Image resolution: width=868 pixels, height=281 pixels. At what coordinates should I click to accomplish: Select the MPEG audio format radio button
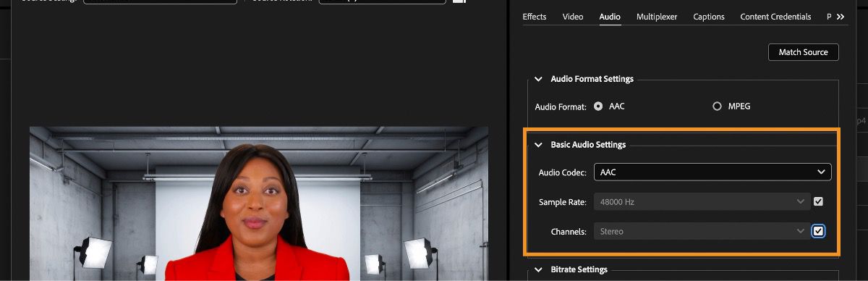click(x=717, y=106)
